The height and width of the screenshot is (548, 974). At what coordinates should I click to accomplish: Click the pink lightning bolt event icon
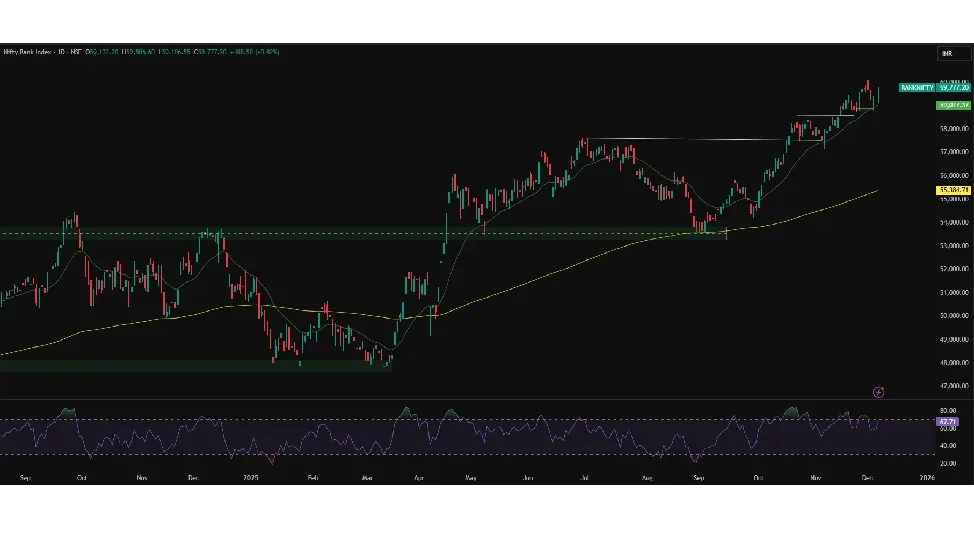click(878, 392)
